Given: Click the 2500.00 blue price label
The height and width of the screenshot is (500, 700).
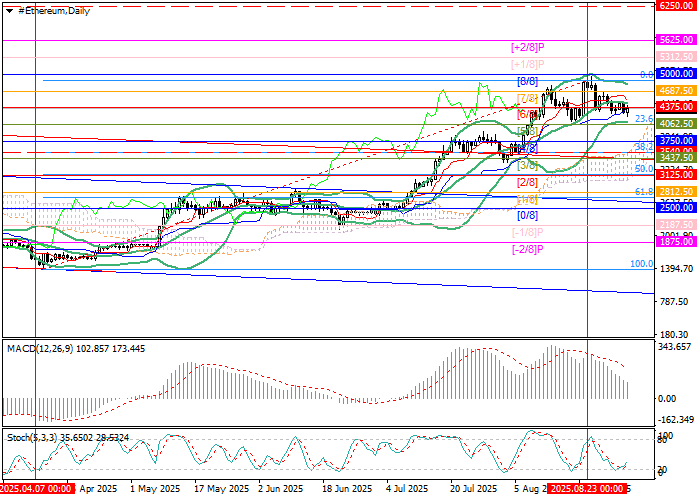Looking at the screenshot, I should pos(676,208).
